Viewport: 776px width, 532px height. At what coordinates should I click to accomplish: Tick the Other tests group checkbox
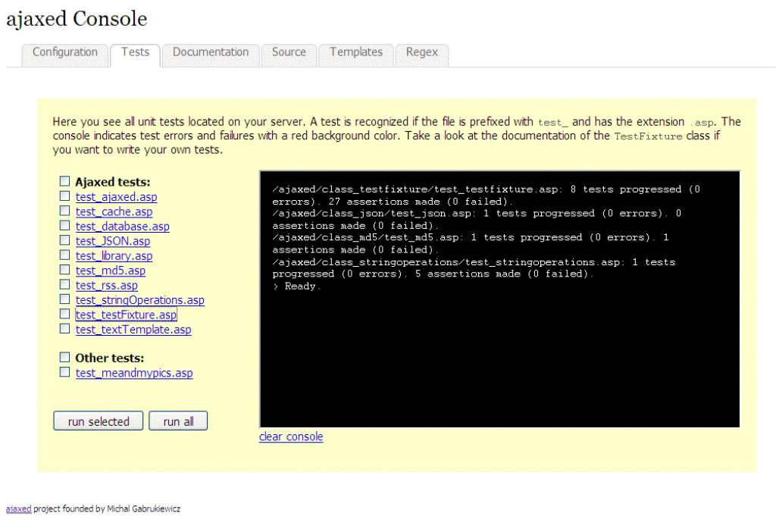point(65,357)
